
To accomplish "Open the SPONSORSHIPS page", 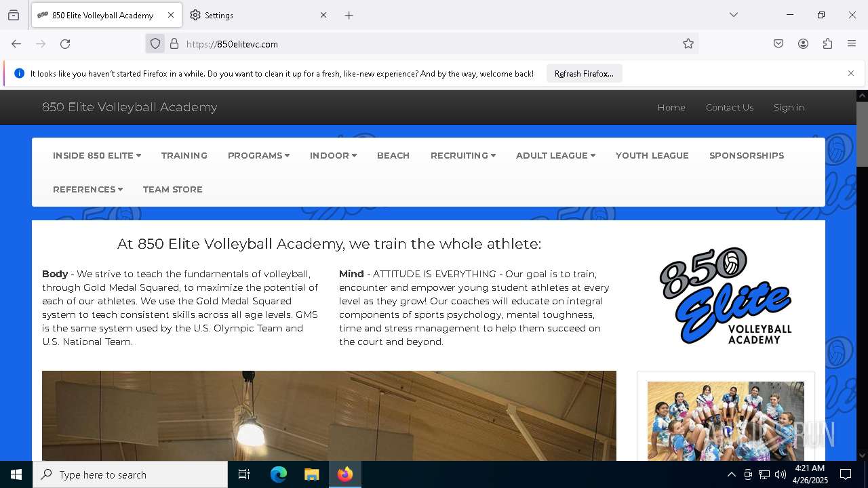I will tap(747, 155).
